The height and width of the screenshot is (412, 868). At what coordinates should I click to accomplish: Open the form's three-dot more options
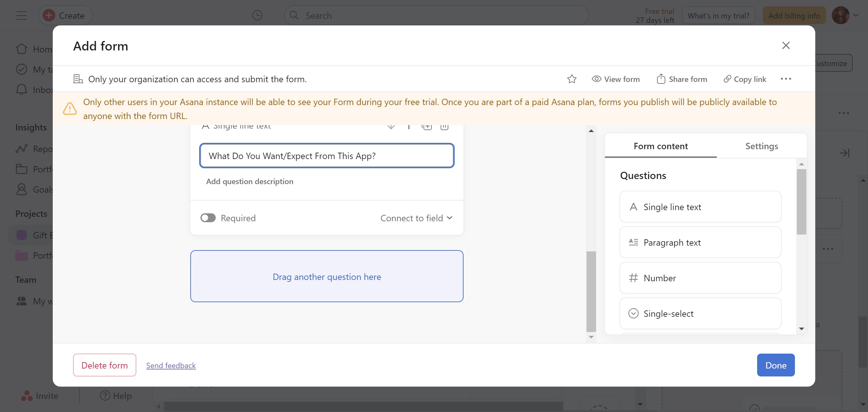click(785, 79)
